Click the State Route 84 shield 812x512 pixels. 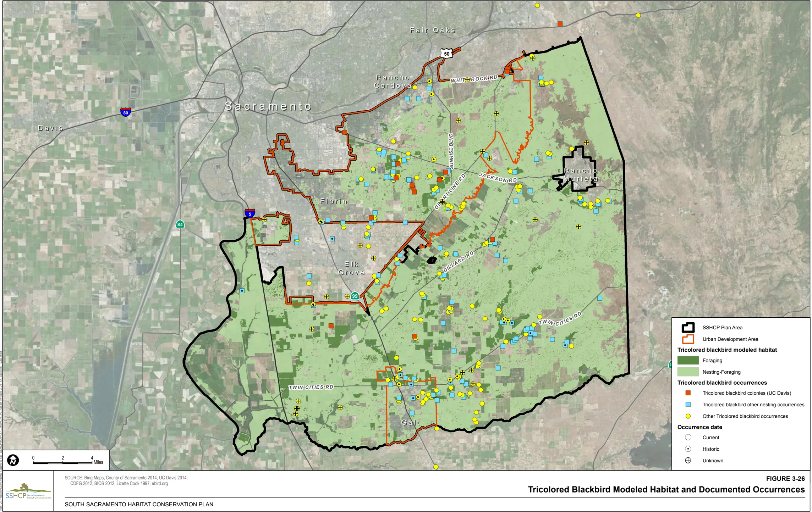tap(180, 224)
